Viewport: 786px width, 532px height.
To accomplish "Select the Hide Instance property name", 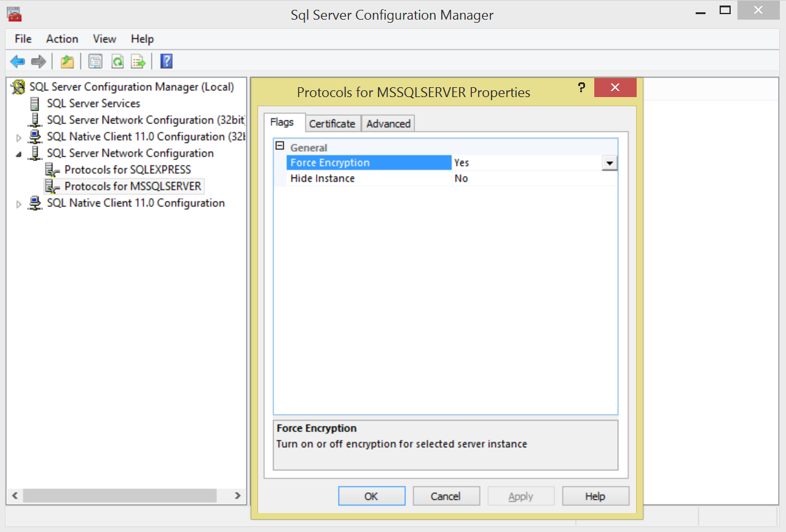I will point(323,179).
